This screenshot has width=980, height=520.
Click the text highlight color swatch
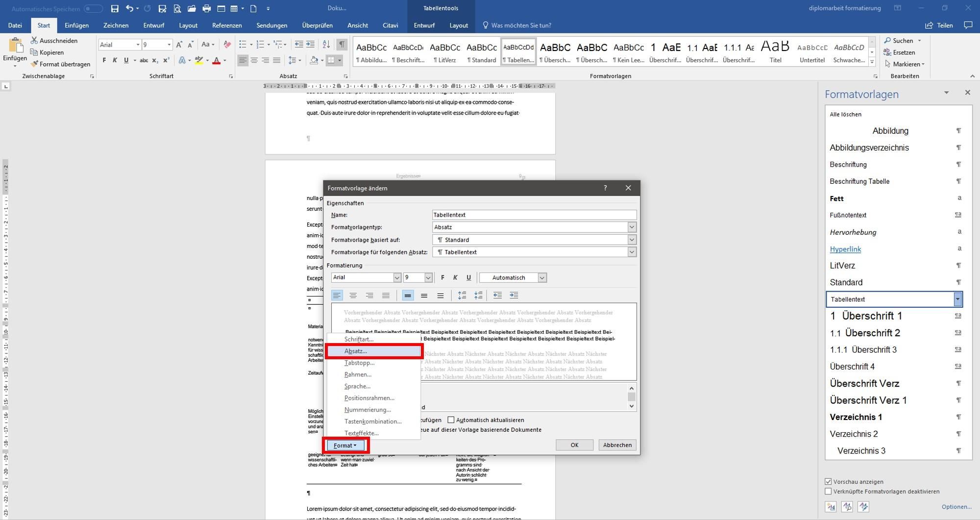pos(198,60)
